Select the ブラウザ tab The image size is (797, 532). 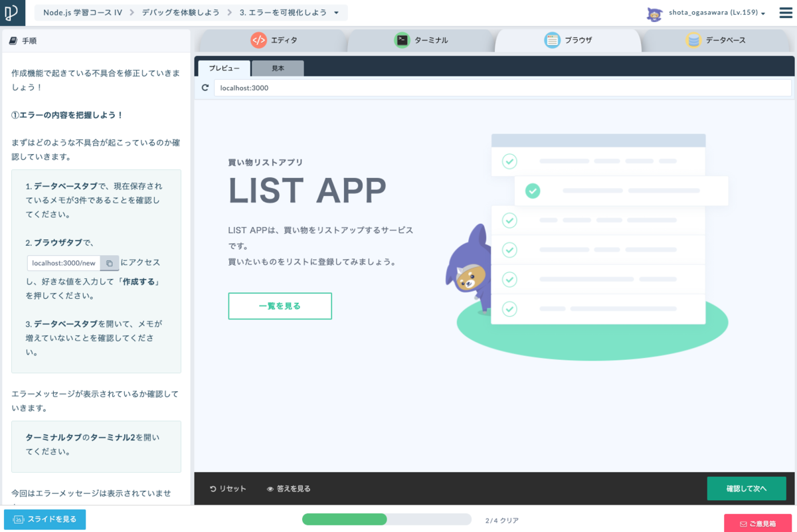[x=569, y=41]
